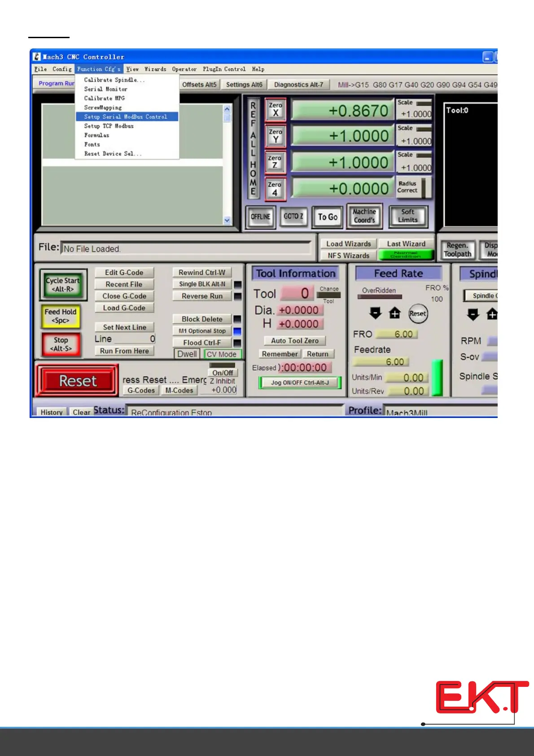Open the Config menu
Viewport: 534px width, 756px height.
point(62,69)
